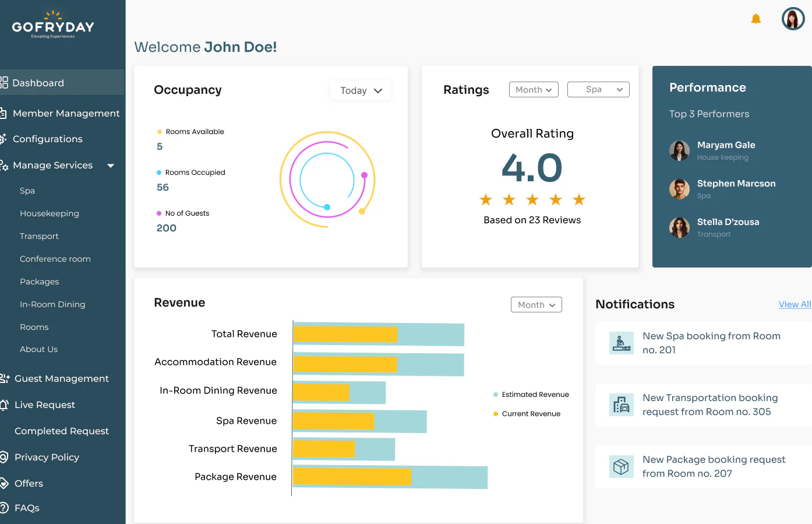The height and width of the screenshot is (524, 812).
Task: Click the Transport Revenue bar
Action: [344, 449]
